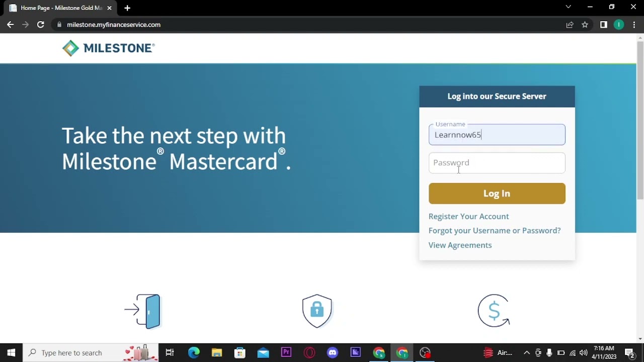The width and height of the screenshot is (644, 362).
Task: Open File Explorer from the taskbar
Action: click(x=217, y=352)
